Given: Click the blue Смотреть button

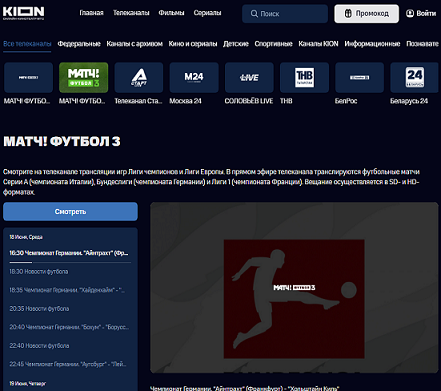Looking at the screenshot, I should (x=70, y=211).
